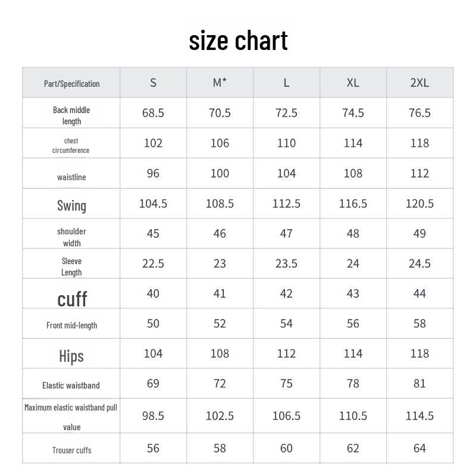Click the 102.5 waistband pull value
The height and width of the screenshot is (476, 476).
click(x=220, y=416)
